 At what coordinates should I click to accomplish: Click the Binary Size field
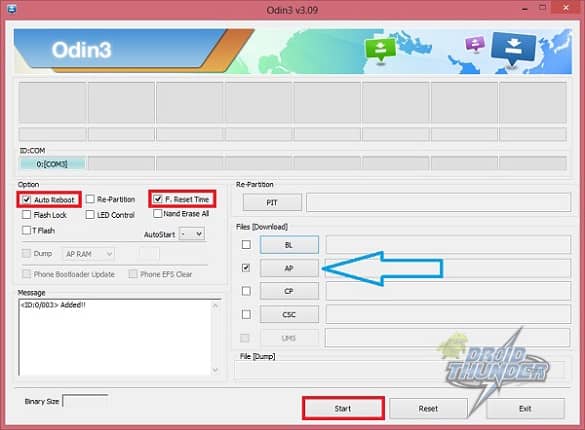tap(85, 401)
